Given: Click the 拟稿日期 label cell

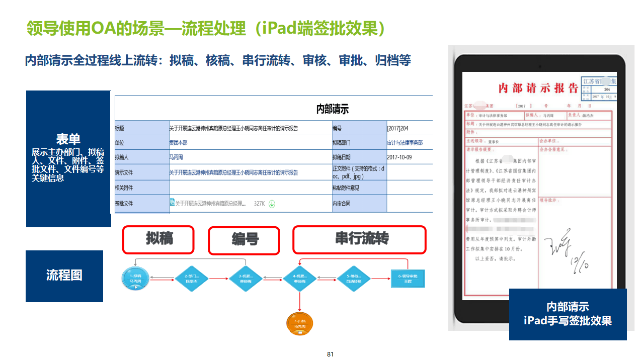Looking at the screenshot, I should 359,157.
